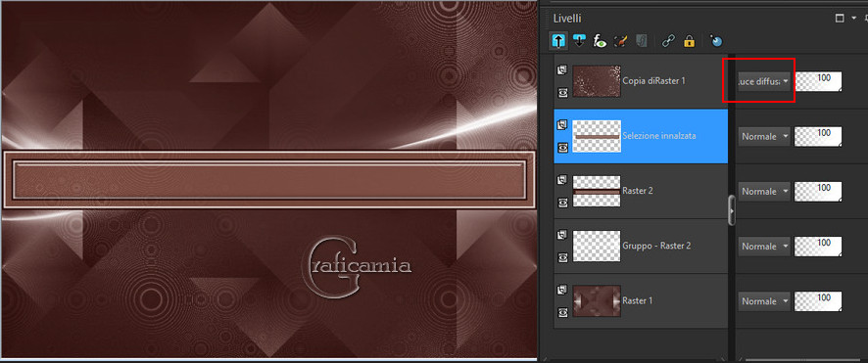Set opacity slider of Raster 2 layer
The width and height of the screenshot is (868, 363).
coord(818,191)
